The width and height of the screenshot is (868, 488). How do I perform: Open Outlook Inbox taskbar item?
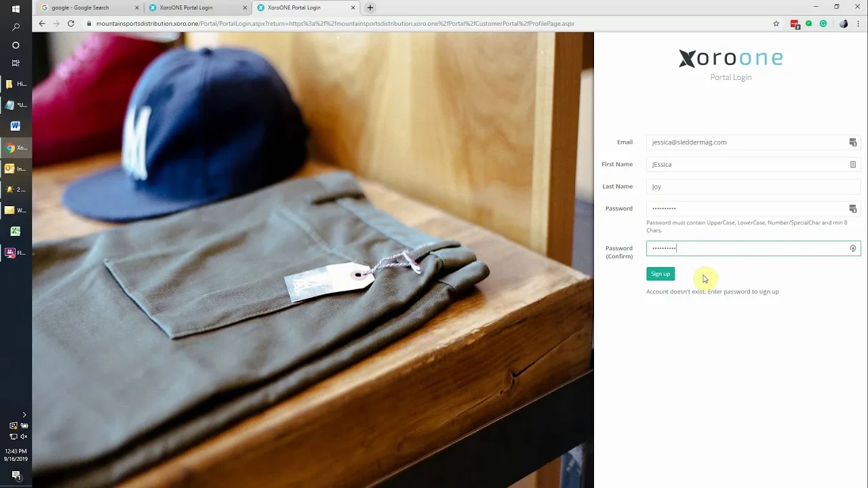click(x=16, y=169)
